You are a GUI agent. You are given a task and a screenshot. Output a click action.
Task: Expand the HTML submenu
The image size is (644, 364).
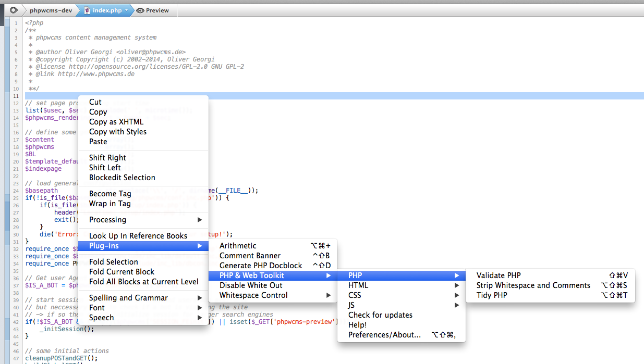pyautogui.click(x=358, y=285)
